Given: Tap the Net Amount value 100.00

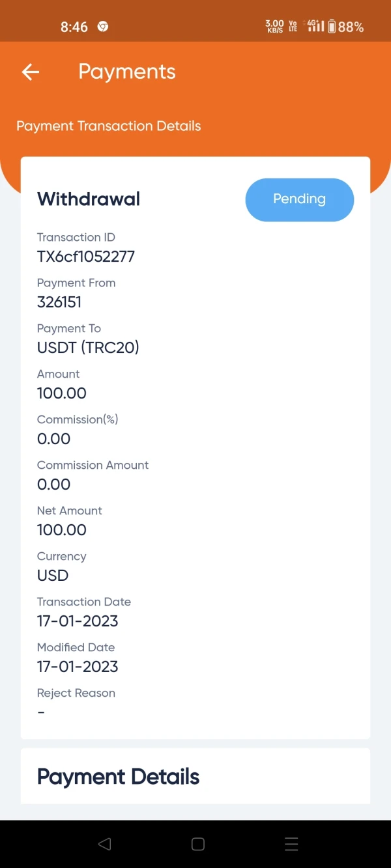Looking at the screenshot, I should tap(62, 530).
